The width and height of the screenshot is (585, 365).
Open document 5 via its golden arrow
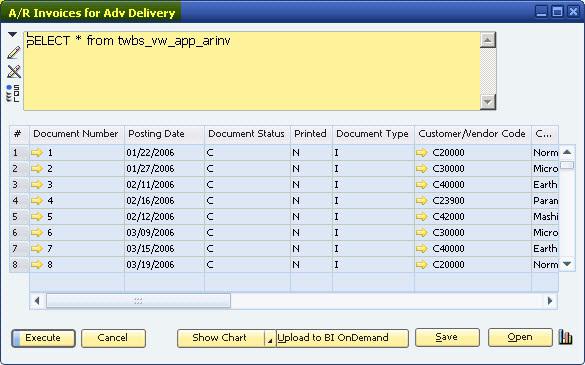coord(37,216)
